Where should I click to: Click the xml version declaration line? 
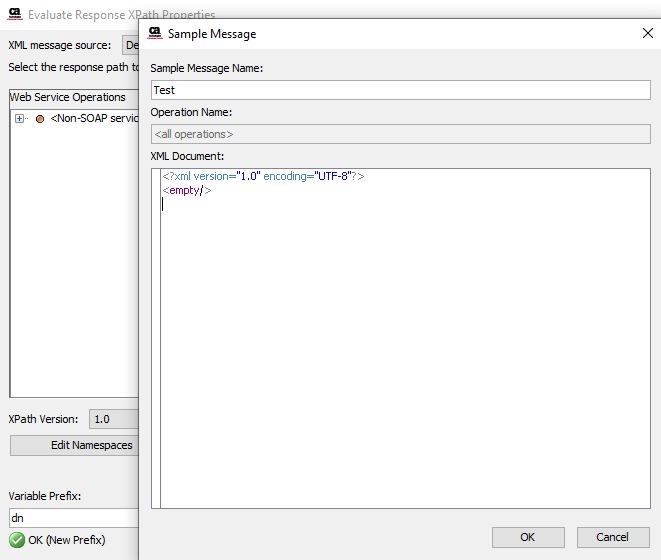pyautogui.click(x=263, y=176)
